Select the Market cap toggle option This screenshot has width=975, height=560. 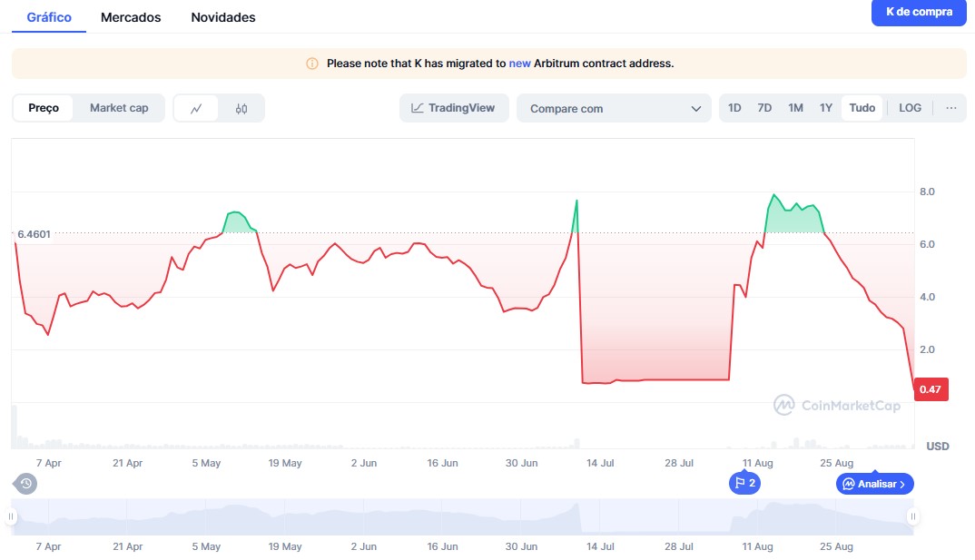click(x=119, y=108)
